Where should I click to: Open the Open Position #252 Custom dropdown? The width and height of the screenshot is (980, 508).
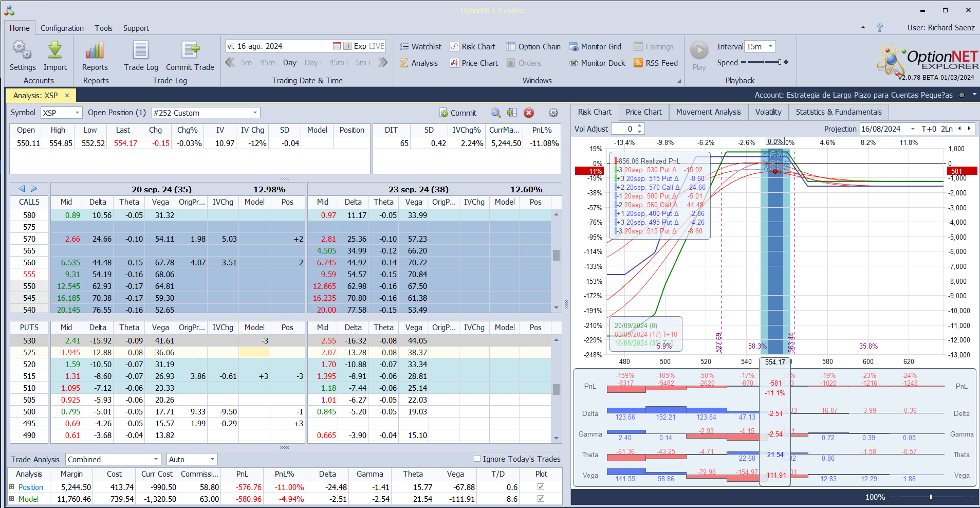tap(255, 113)
